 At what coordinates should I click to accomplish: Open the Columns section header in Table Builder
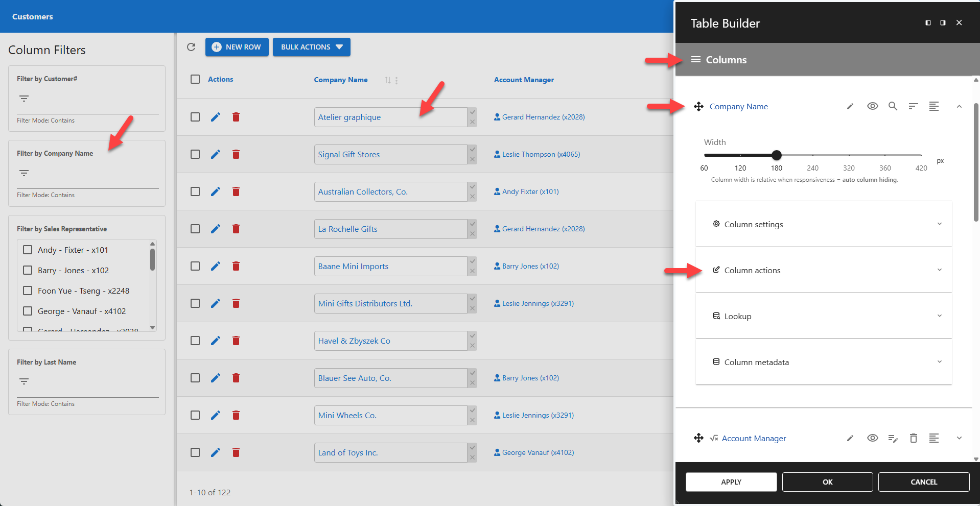726,59
